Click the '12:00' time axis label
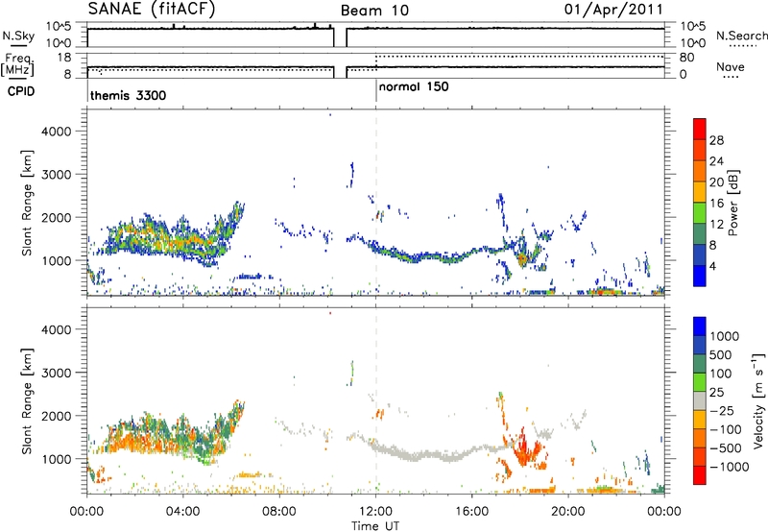 (x=375, y=511)
